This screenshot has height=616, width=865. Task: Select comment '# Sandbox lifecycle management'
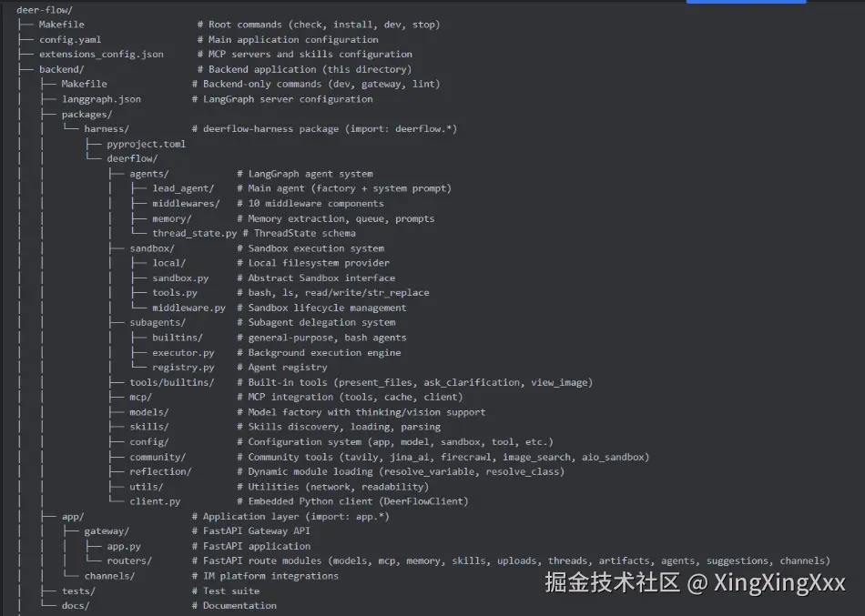(321, 308)
